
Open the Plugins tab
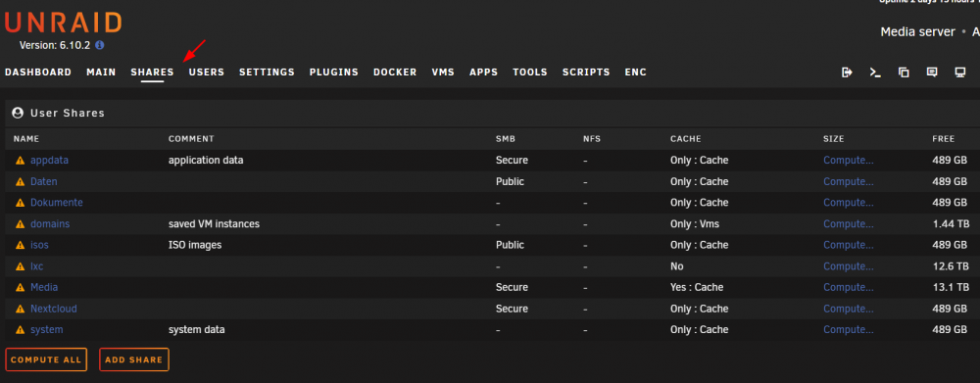[334, 72]
